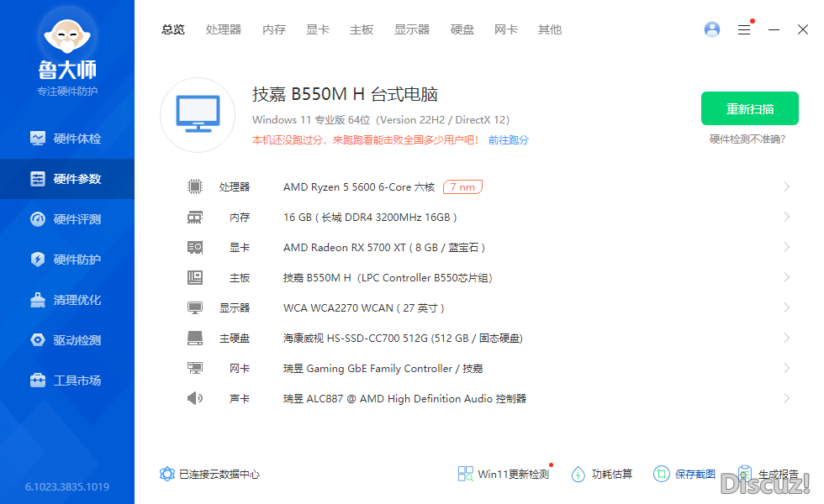Open 工具市场 from the sidebar
This screenshot has width=824, height=504.
(67, 380)
